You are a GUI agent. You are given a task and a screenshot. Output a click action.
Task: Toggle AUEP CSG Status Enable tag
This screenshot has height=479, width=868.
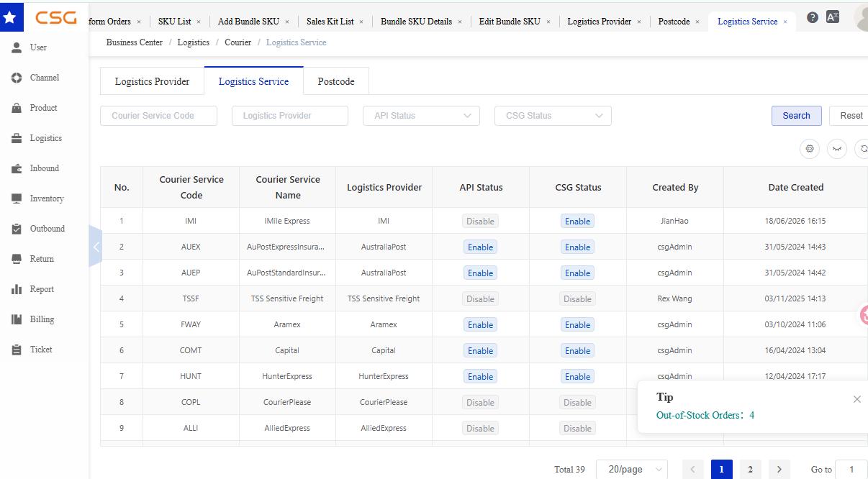pos(577,273)
